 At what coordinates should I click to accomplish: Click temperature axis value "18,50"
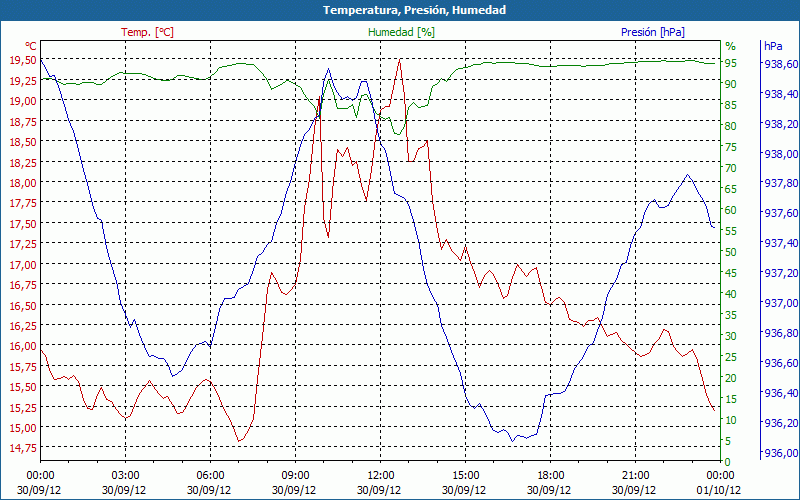click(23, 142)
